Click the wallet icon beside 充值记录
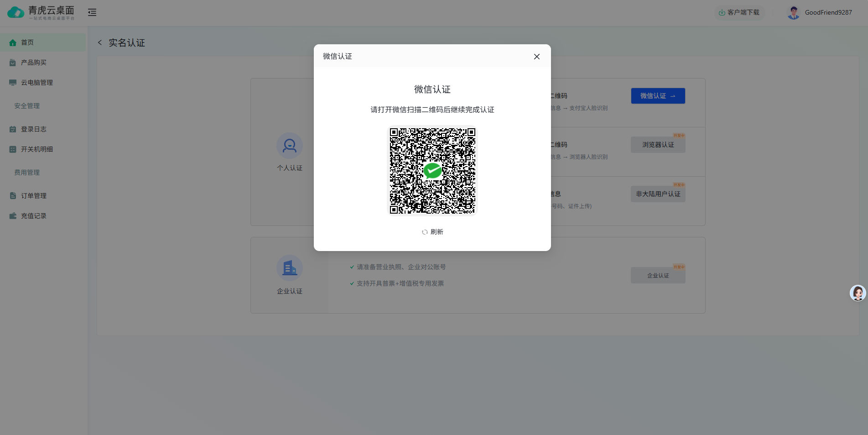The image size is (868, 435). pyautogui.click(x=13, y=216)
